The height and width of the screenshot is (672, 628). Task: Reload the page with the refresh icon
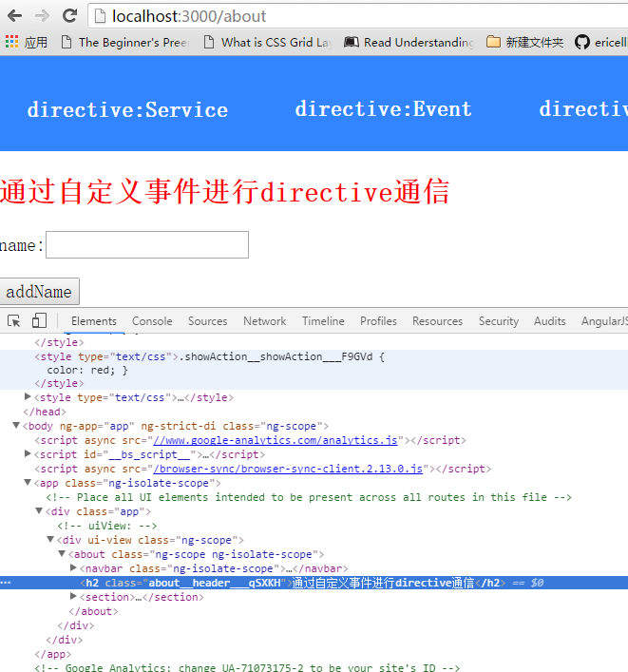[x=69, y=16]
